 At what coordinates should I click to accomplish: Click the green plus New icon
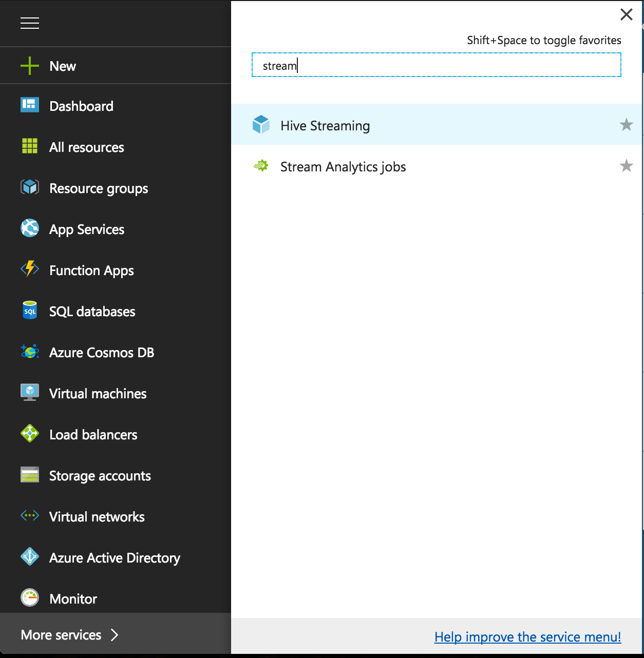point(30,66)
